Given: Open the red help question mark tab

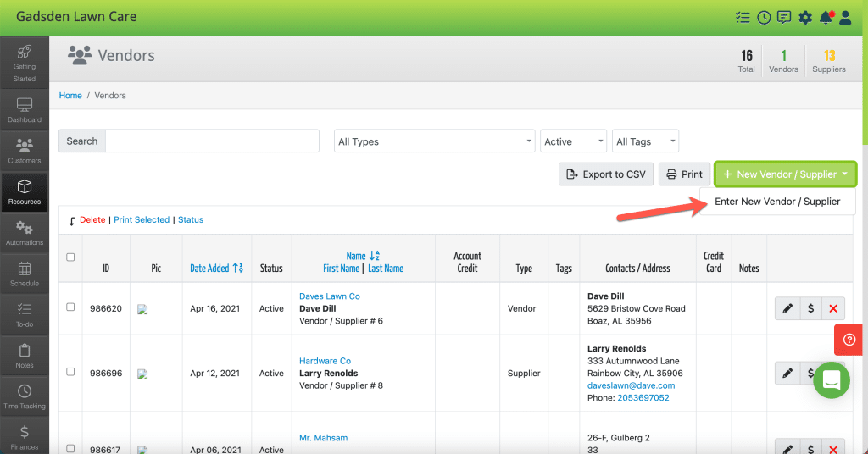Looking at the screenshot, I should pos(849,340).
